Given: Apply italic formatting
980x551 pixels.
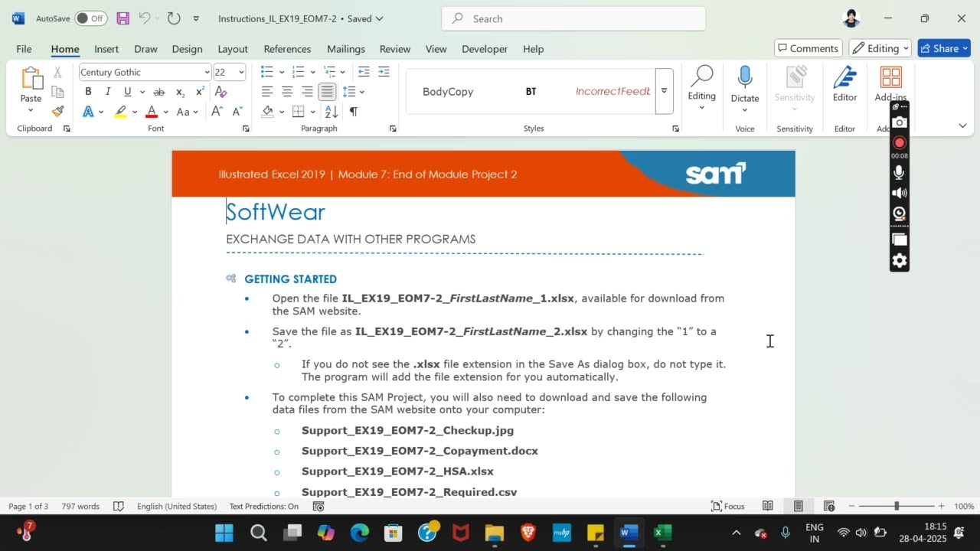Looking at the screenshot, I should 107,92.
